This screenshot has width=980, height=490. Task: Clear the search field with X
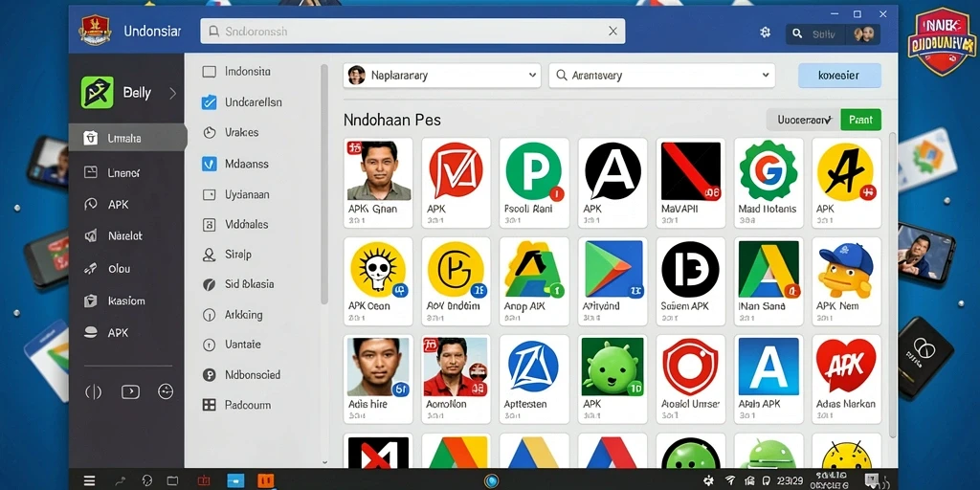pos(613,32)
